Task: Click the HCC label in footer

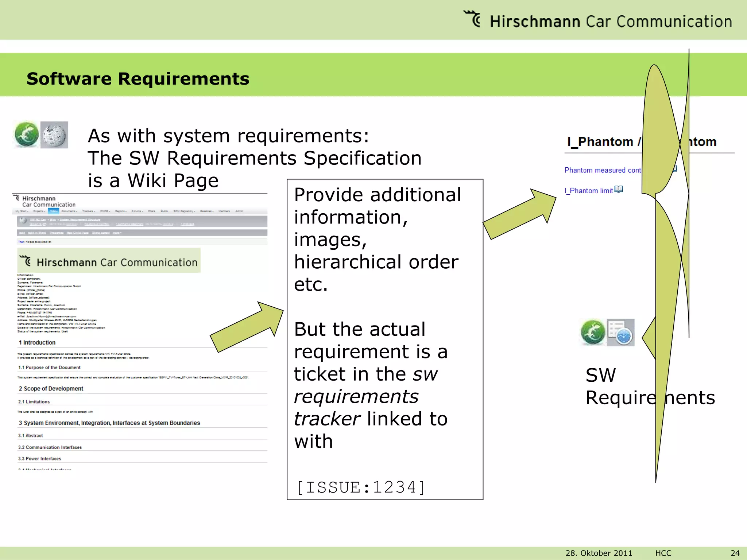Action: click(x=663, y=553)
